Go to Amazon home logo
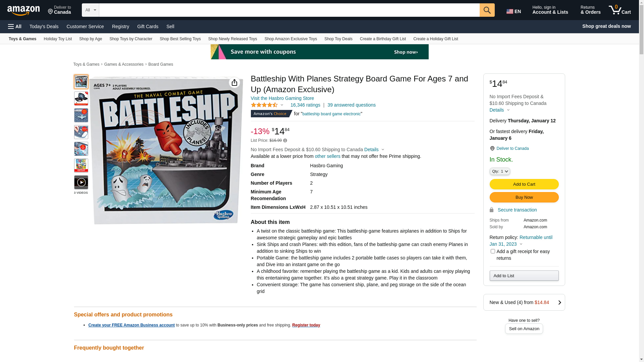 (23, 11)
